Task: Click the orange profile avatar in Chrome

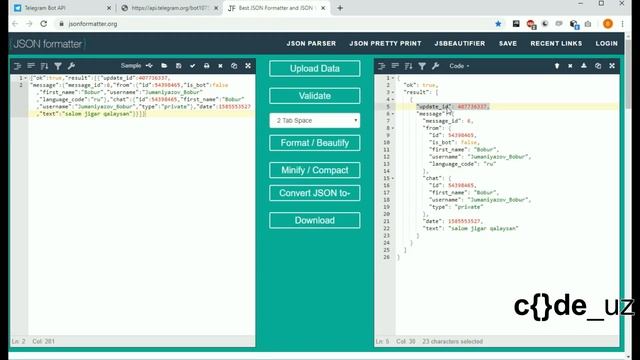Action: point(608,24)
